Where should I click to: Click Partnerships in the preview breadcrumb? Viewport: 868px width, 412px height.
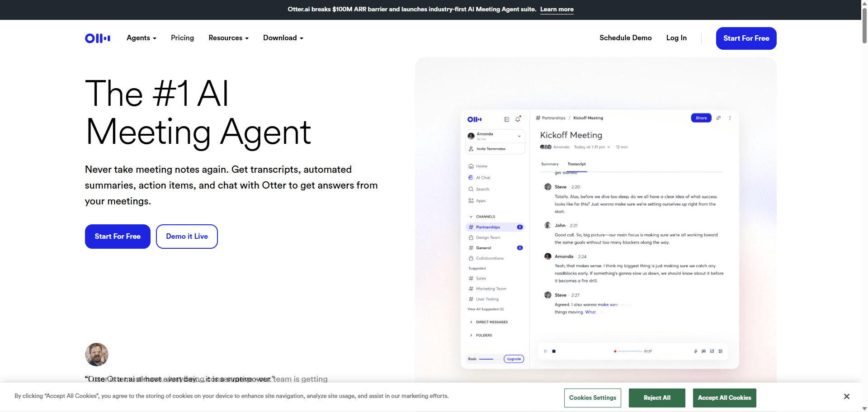[553, 118]
